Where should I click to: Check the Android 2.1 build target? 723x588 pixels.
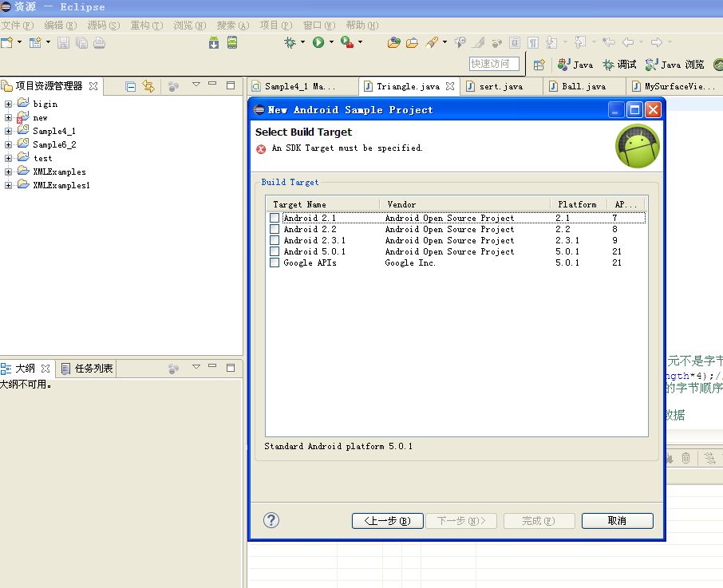(275, 218)
